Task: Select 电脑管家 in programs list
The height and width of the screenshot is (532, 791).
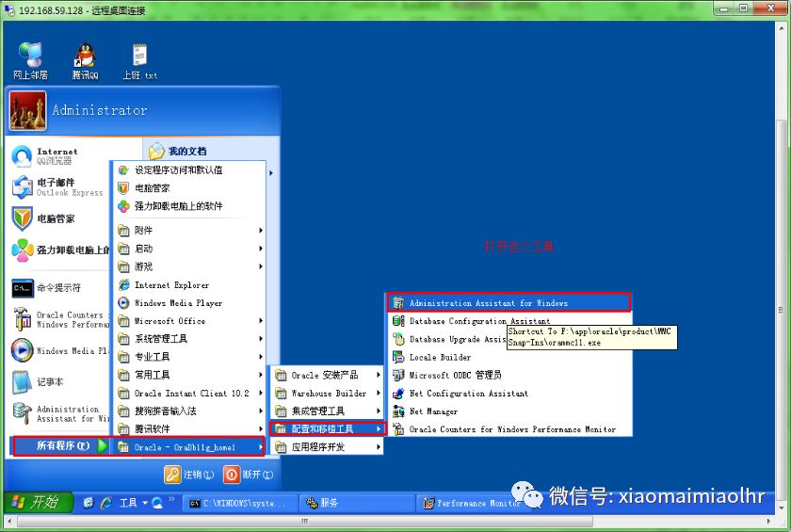Action: coord(189,188)
